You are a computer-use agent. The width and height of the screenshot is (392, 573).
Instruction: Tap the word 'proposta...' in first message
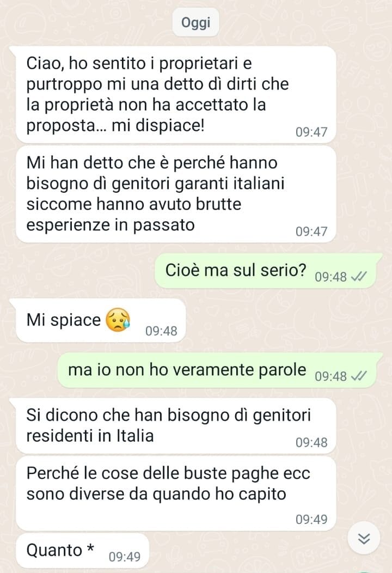pos(66,126)
